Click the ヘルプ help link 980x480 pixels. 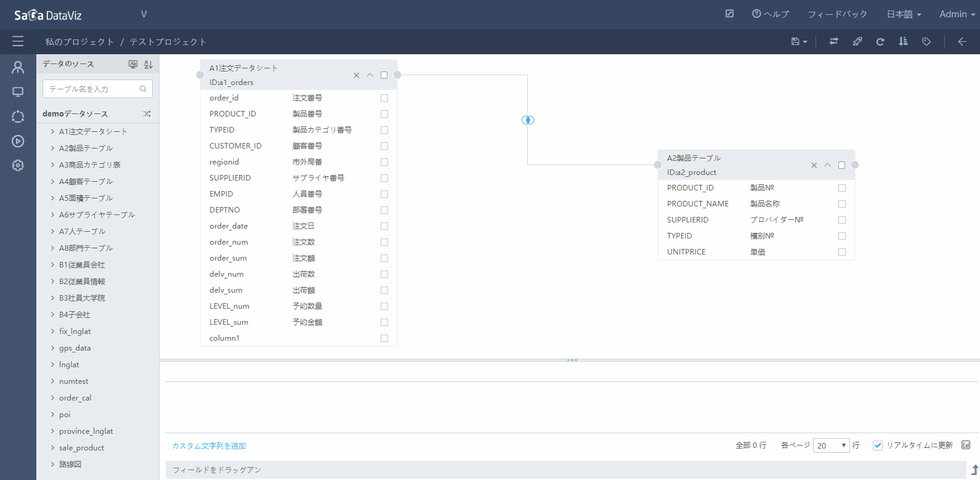(771, 14)
